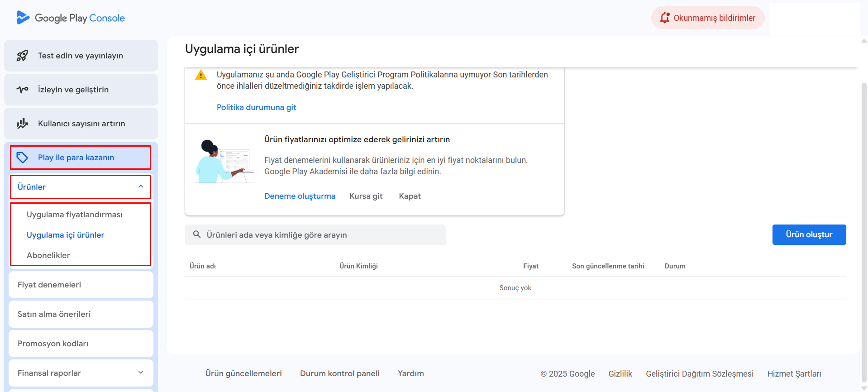Open Ürün güncellemeleri footer link
This screenshot has width=868, height=392.
coord(243,373)
